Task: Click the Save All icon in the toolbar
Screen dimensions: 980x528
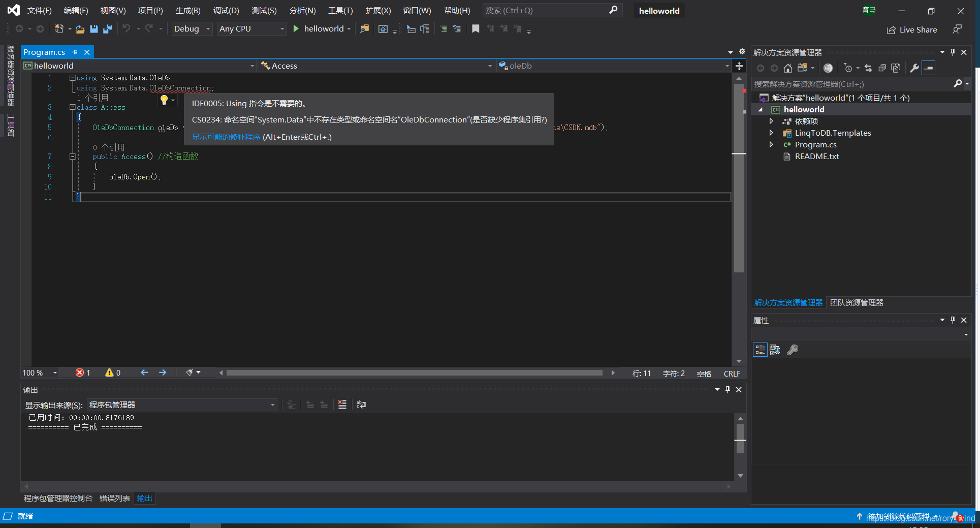Action: 107,29
